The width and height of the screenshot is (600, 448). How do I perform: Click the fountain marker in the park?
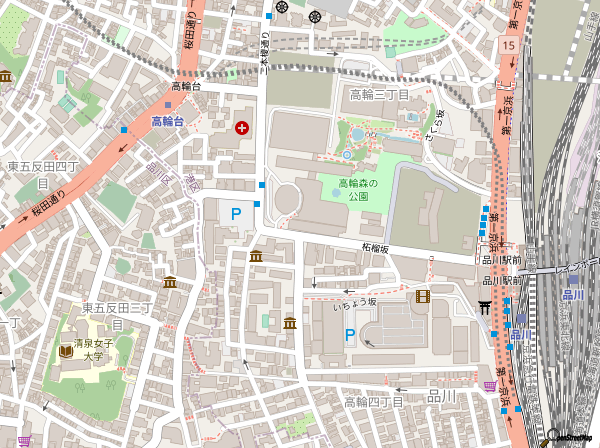tap(347, 155)
